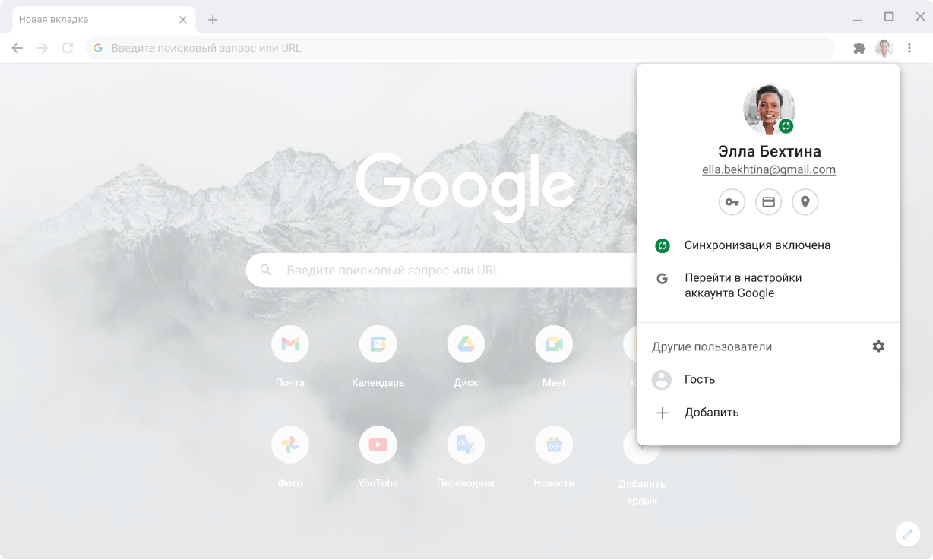Focus the address bar URL field

[460, 48]
